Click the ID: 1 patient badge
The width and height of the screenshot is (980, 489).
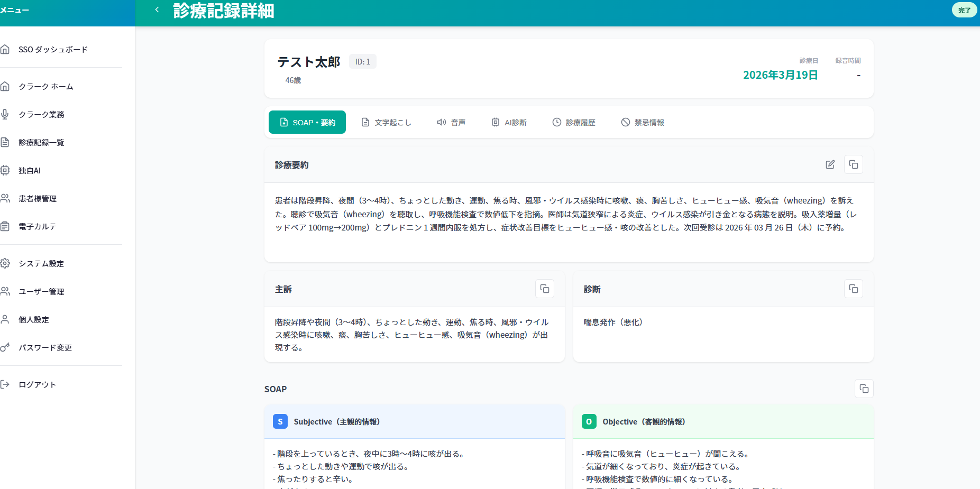coord(362,61)
